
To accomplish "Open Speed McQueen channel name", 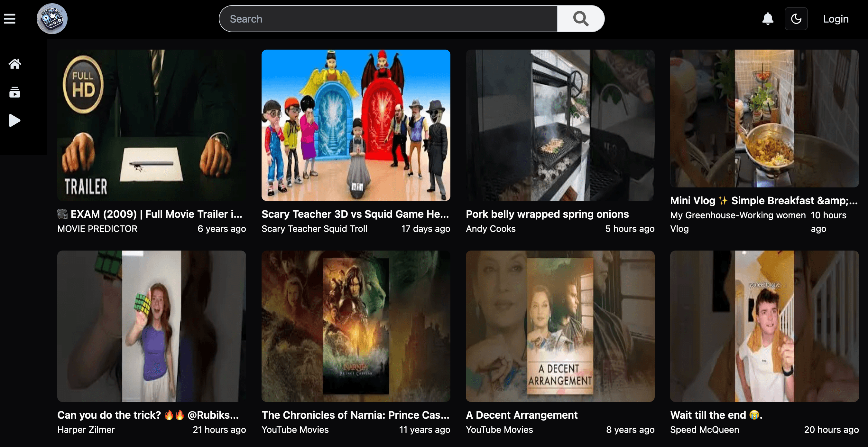I will [704, 430].
